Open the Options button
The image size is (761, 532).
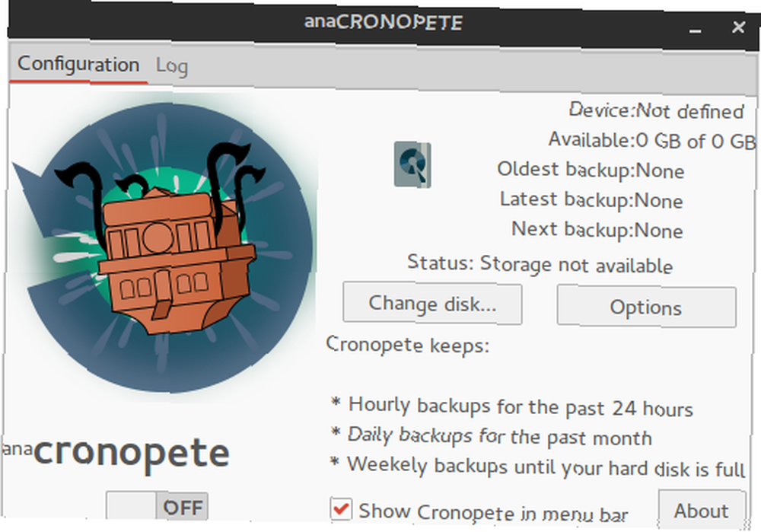(x=646, y=307)
